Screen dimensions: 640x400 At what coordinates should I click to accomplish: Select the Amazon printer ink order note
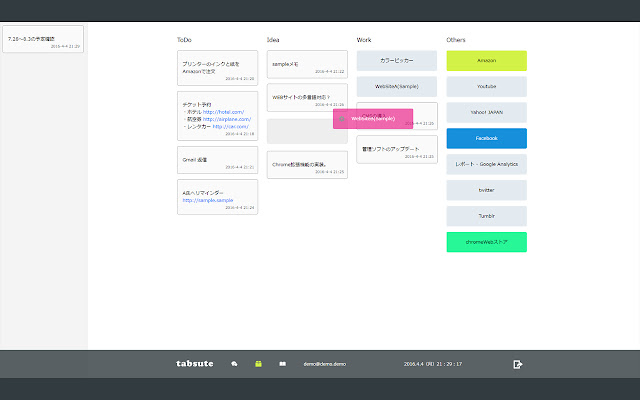coord(218,68)
